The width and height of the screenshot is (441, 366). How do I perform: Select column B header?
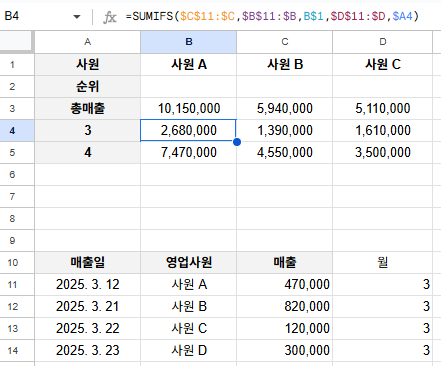coord(189,42)
